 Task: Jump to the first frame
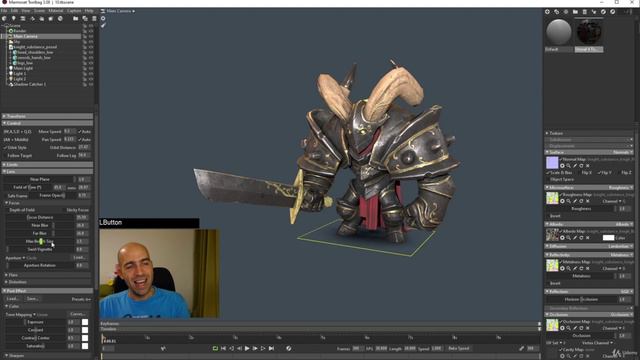click(223, 348)
